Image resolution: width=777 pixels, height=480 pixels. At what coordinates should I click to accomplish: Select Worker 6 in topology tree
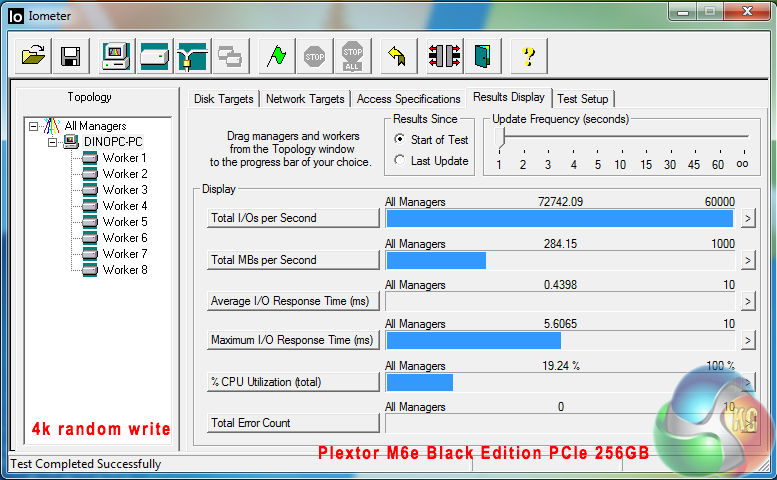click(x=125, y=238)
